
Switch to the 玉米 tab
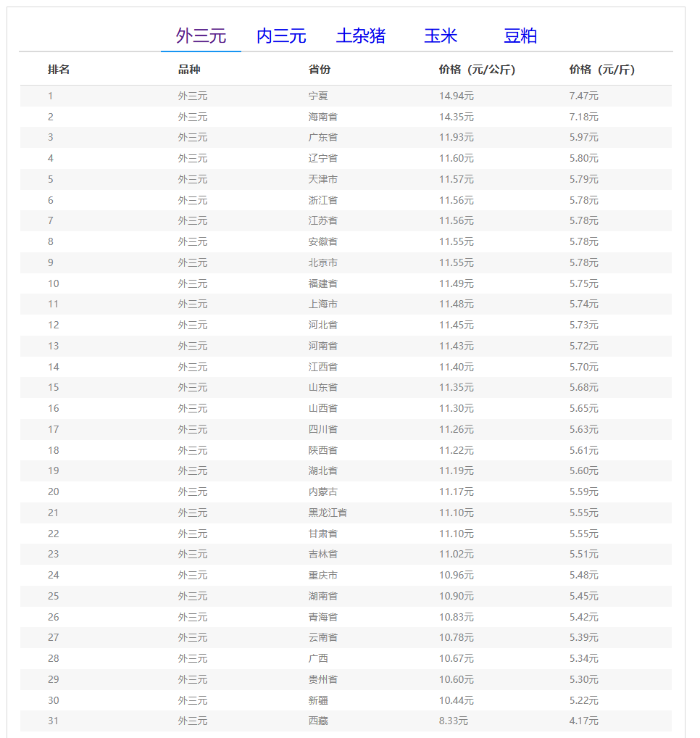click(x=441, y=36)
